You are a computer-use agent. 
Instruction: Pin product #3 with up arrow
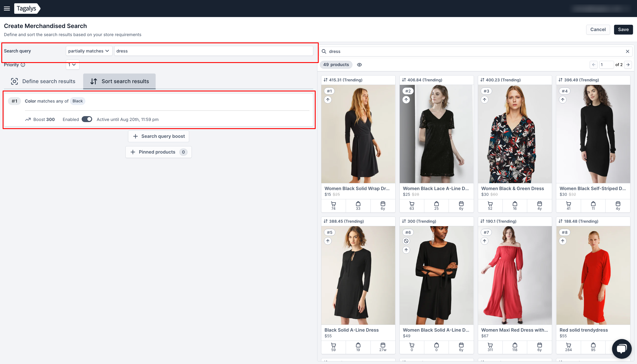pos(484,100)
